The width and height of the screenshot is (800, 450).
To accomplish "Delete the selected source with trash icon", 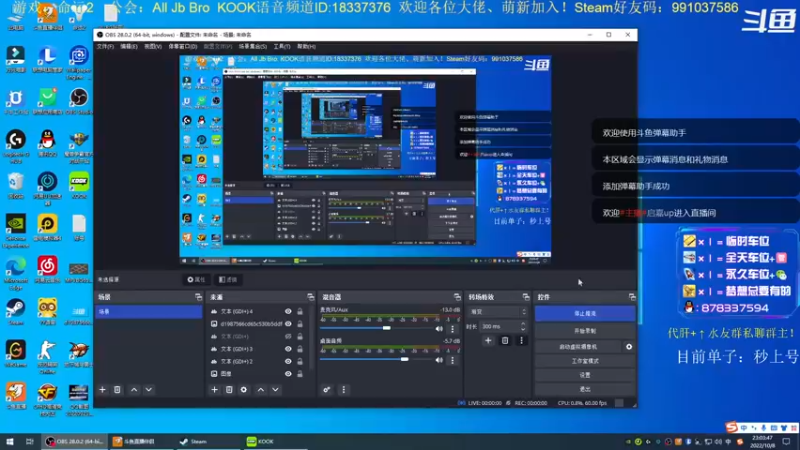I will (x=229, y=390).
